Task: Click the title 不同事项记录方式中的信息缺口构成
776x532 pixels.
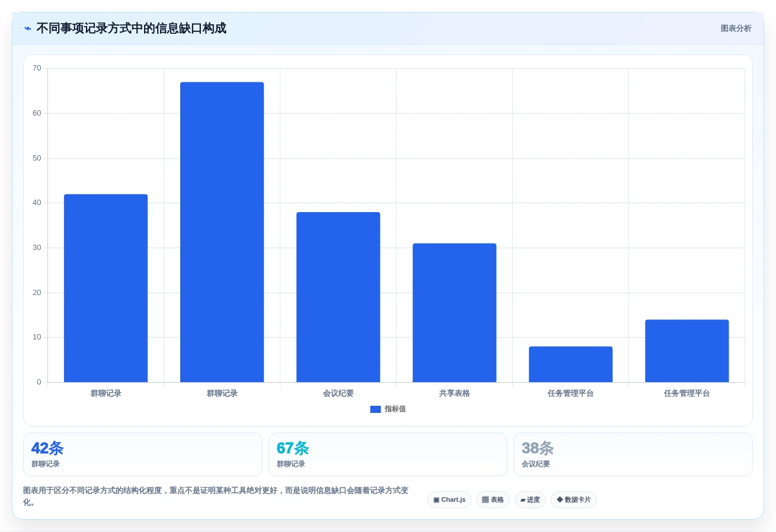Action: [131, 28]
